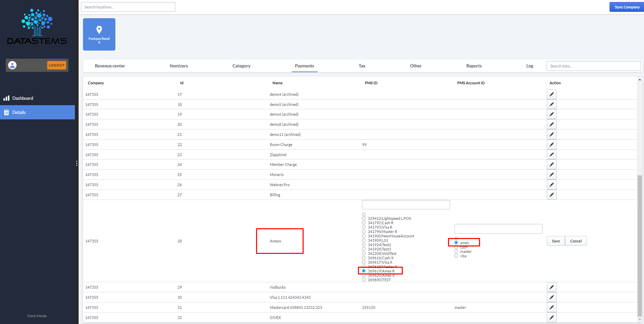Image resolution: width=644 pixels, height=324 pixels.
Task: Edit the Webrez Pro payment
Action: [x=551, y=184]
